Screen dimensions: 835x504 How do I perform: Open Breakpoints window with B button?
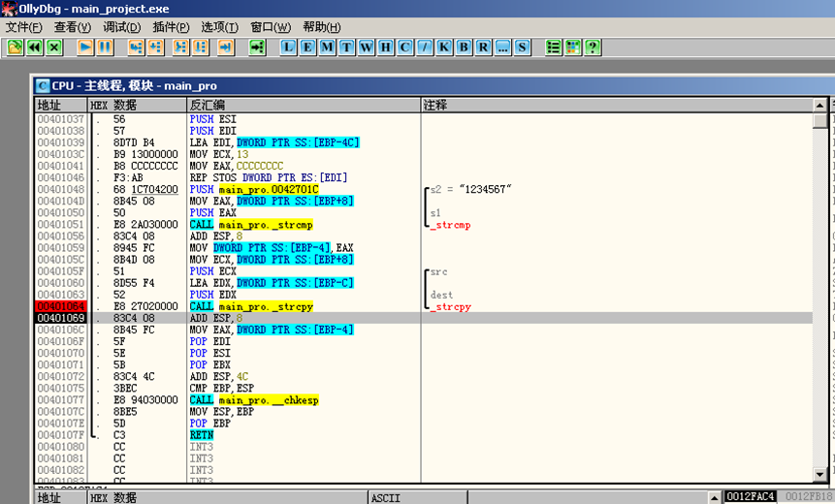463,47
